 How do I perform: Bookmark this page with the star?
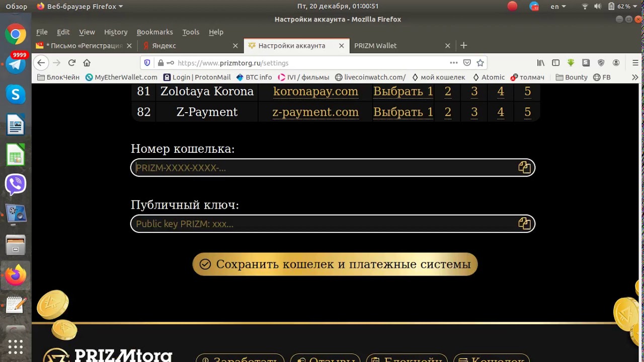click(480, 63)
